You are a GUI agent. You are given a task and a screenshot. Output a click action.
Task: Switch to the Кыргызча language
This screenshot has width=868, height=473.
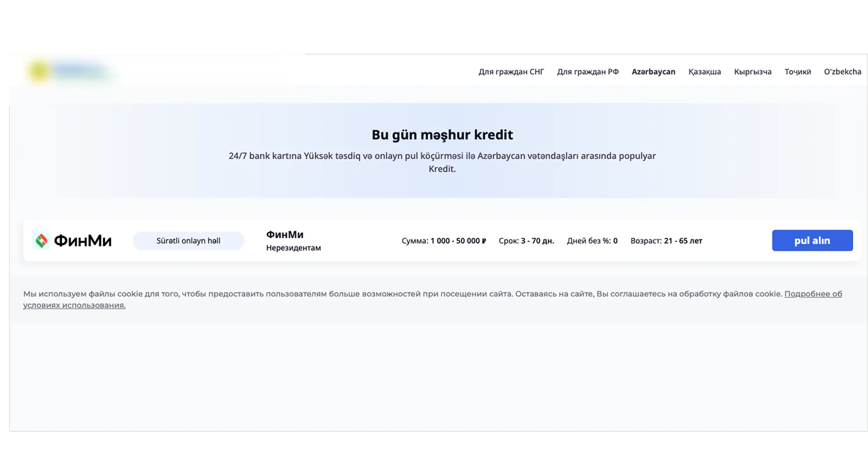753,71
